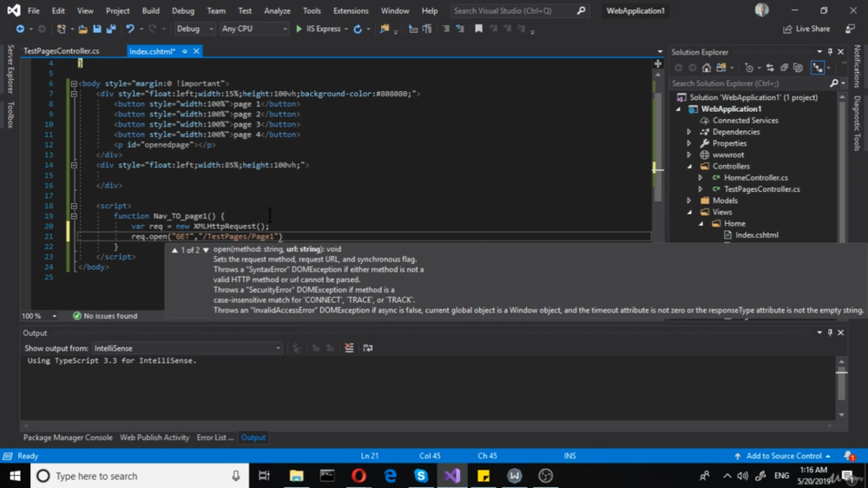Screen dimensions: 868x488
Task: Toggle auto-hide pin on Solution Explorer
Action: (x=830, y=51)
